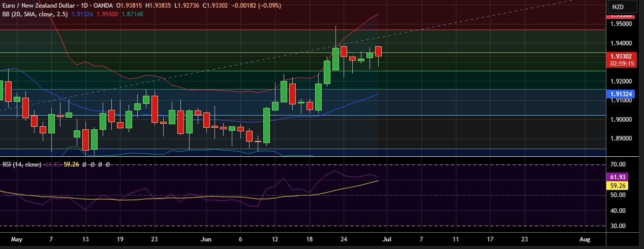Click the yellow 59.26 RSI scale label

pyautogui.click(x=618, y=185)
